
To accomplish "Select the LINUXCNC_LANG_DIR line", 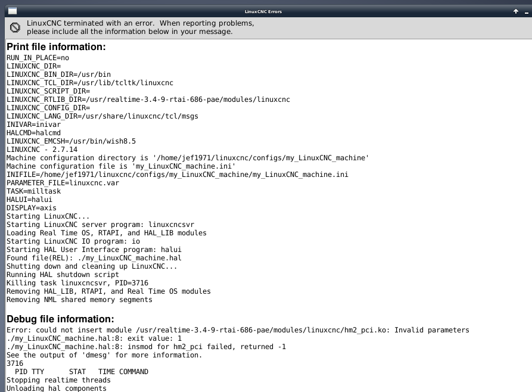I will [x=102, y=116].
